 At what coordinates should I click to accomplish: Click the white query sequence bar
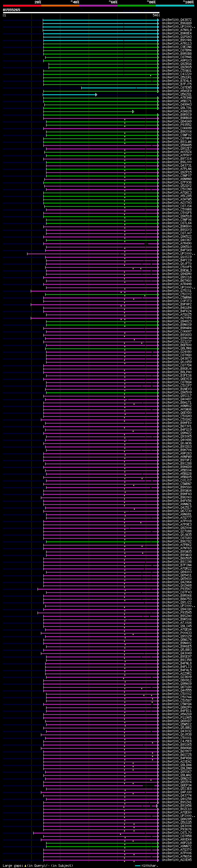(81, 12)
